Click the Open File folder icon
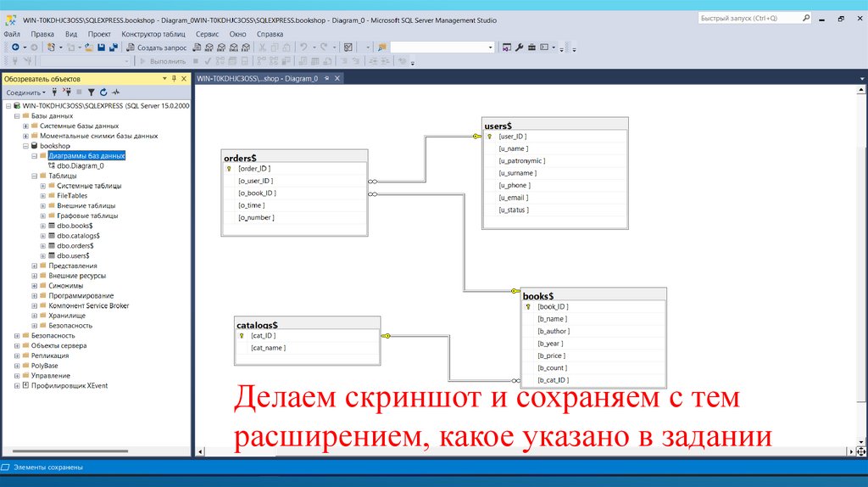Image resolution: width=868 pixels, height=487 pixels. tap(88, 48)
